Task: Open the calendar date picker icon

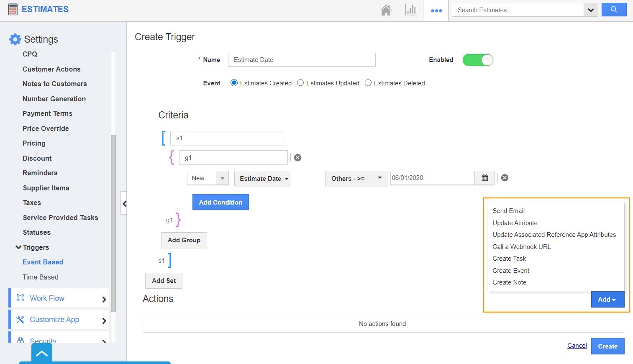Action: (x=484, y=178)
